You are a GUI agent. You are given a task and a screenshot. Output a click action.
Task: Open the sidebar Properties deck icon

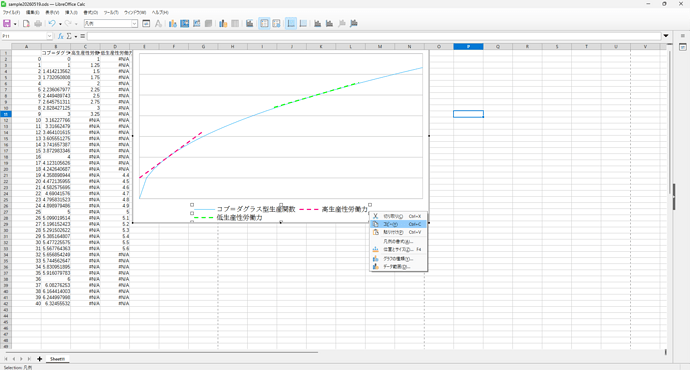coord(683,47)
